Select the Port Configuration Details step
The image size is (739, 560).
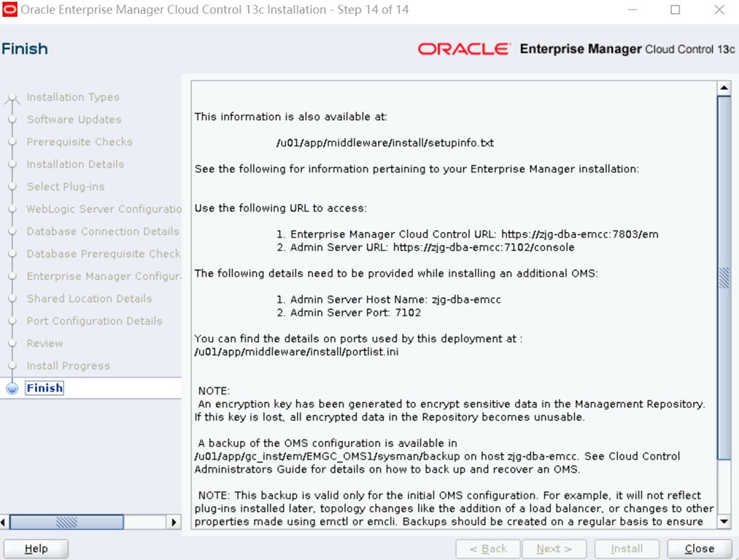pyautogui.click(x=94, y=321)
